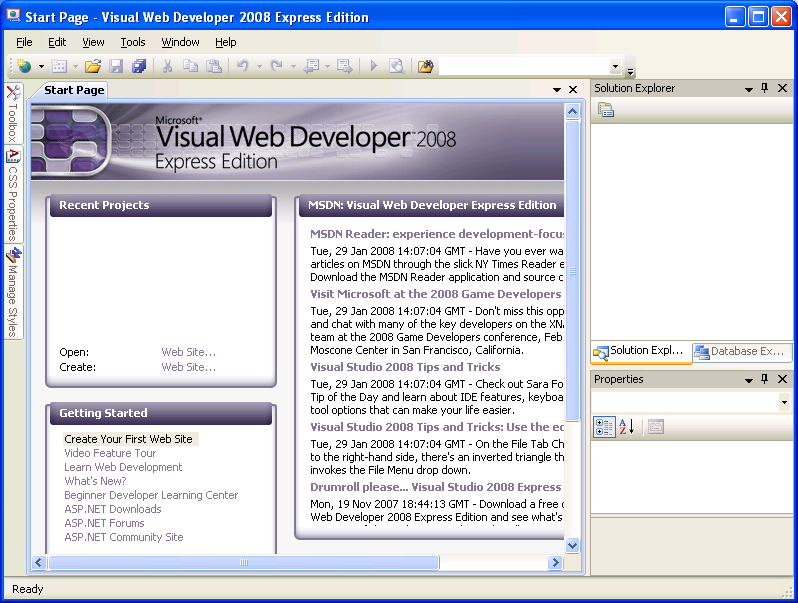This screenshot has height=603, width=798.
Task: Open the What's New? link
Action: point(95,481)
